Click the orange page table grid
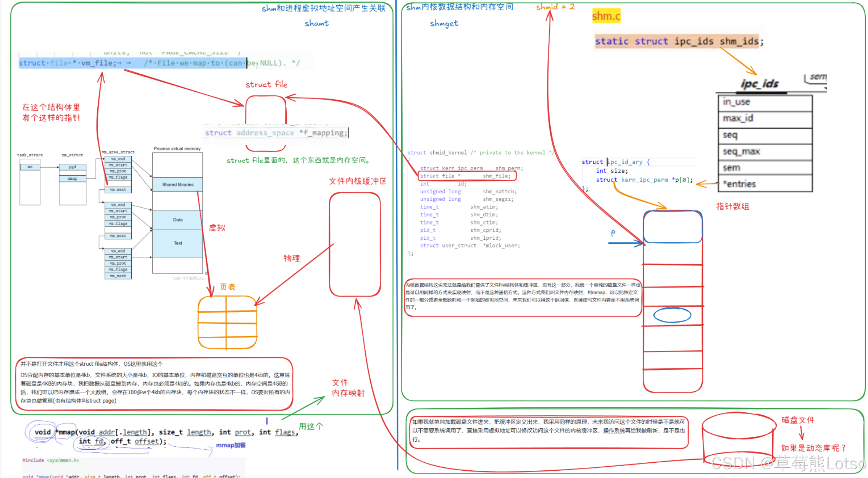 pos(227,323)
